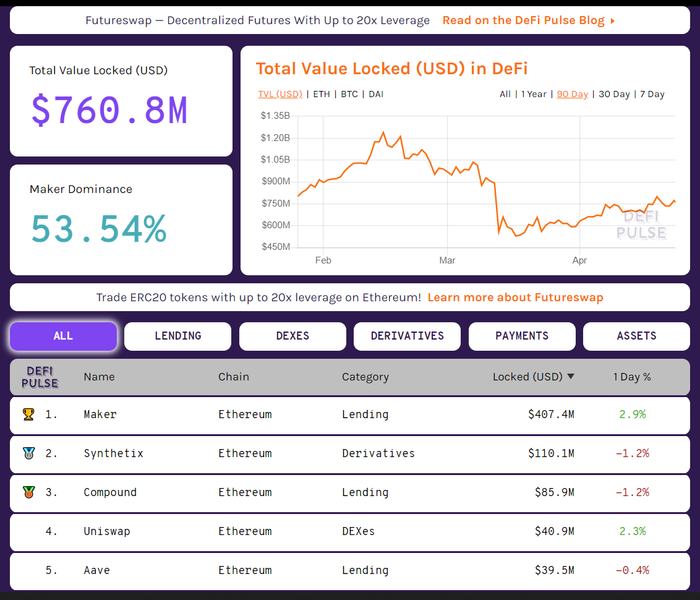Filter the list by the Lending tab

[177, 336]
